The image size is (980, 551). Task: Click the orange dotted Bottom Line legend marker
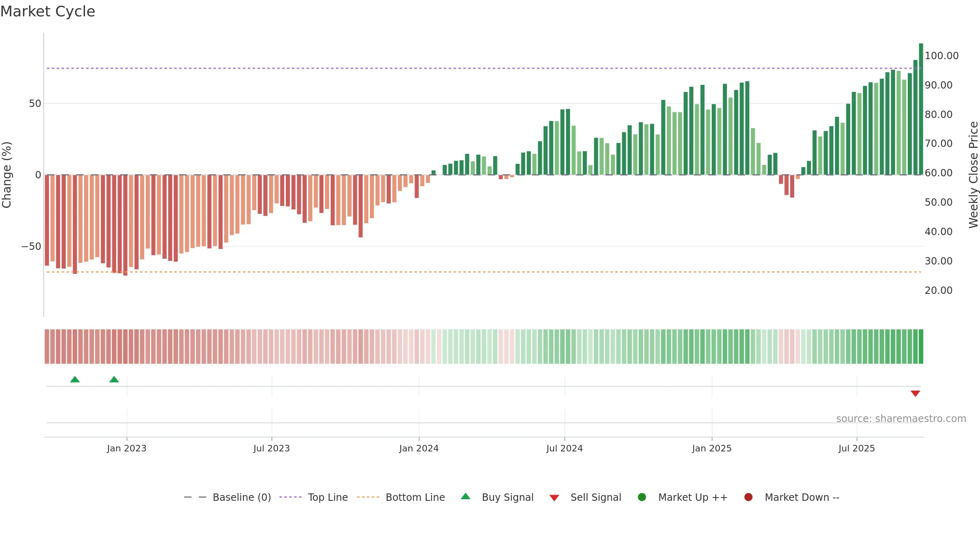(368, 497)
